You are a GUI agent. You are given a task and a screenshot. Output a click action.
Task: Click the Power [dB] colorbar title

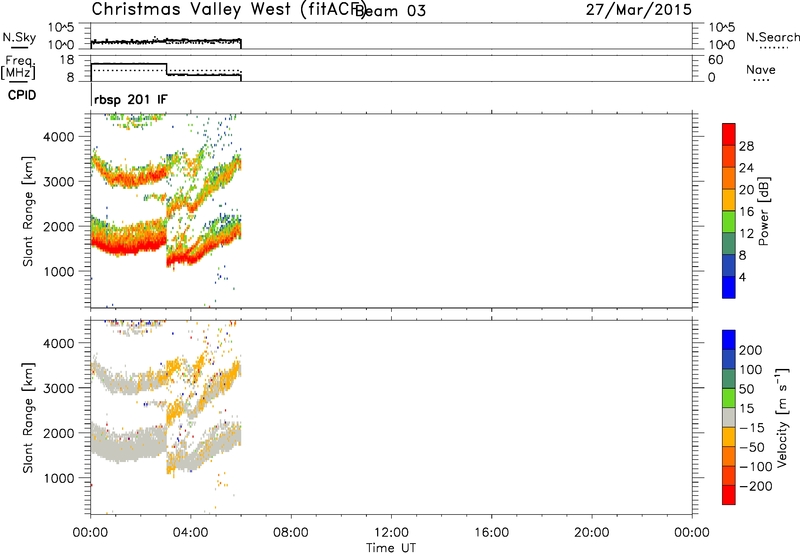pos(763,211)
